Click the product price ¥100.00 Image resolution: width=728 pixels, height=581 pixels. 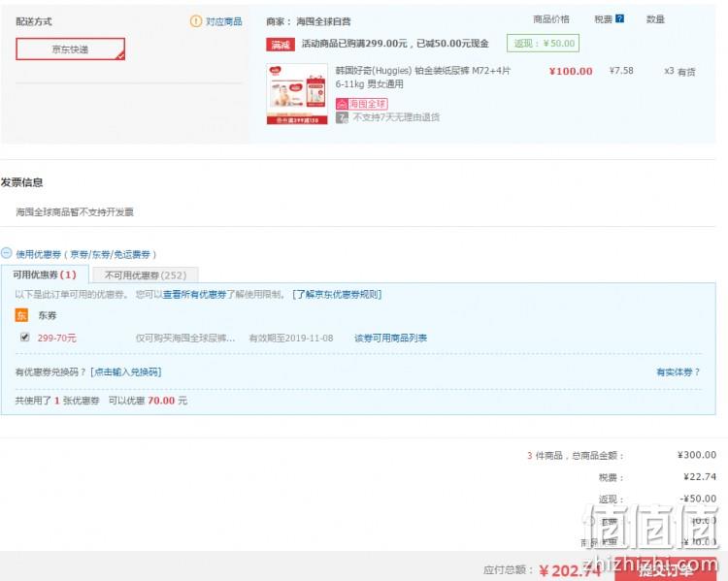571,71
